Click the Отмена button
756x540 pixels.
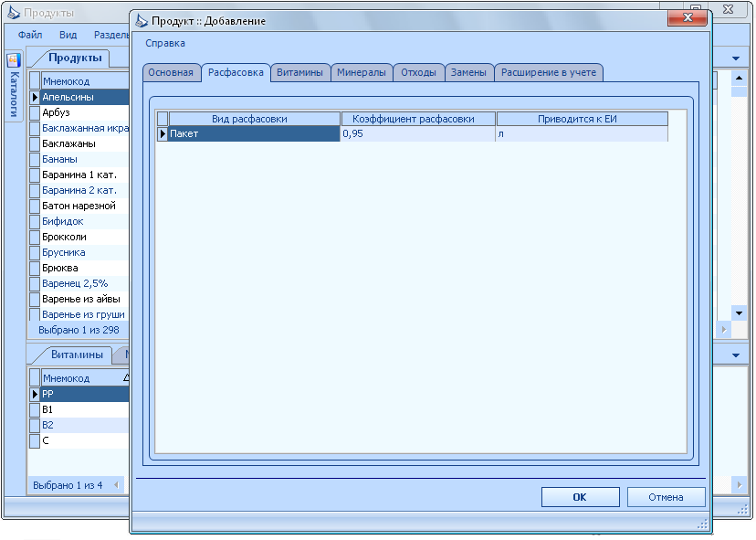(x=666, y=497)
